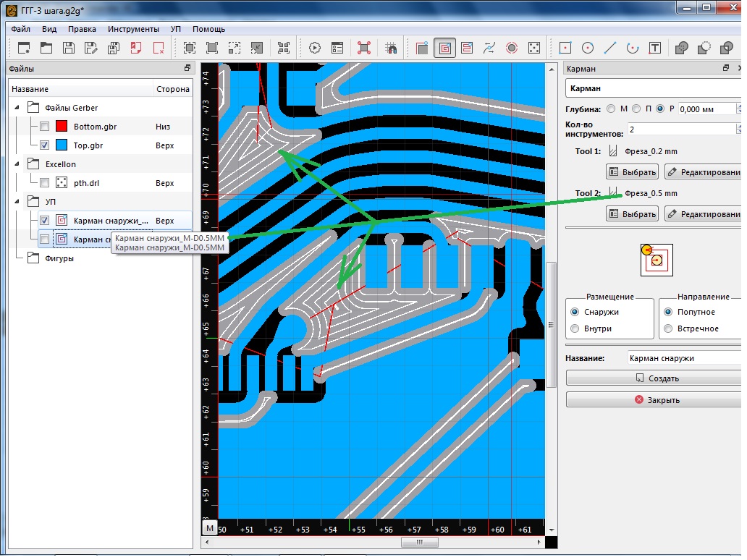
Task: Uncheck the Top.gbr visibility checkbox
Action: 45,145
